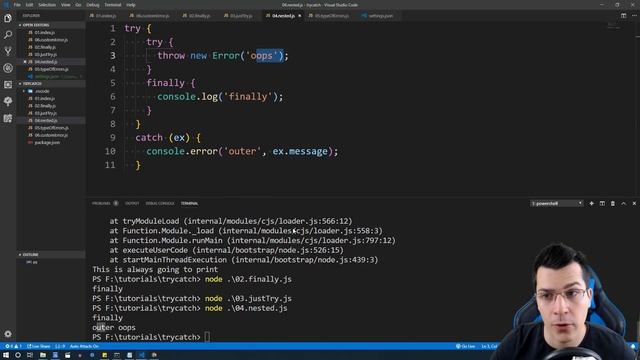Open the Help menu
This screenshot has height=360, width=640.
click(x=131, y=5)
